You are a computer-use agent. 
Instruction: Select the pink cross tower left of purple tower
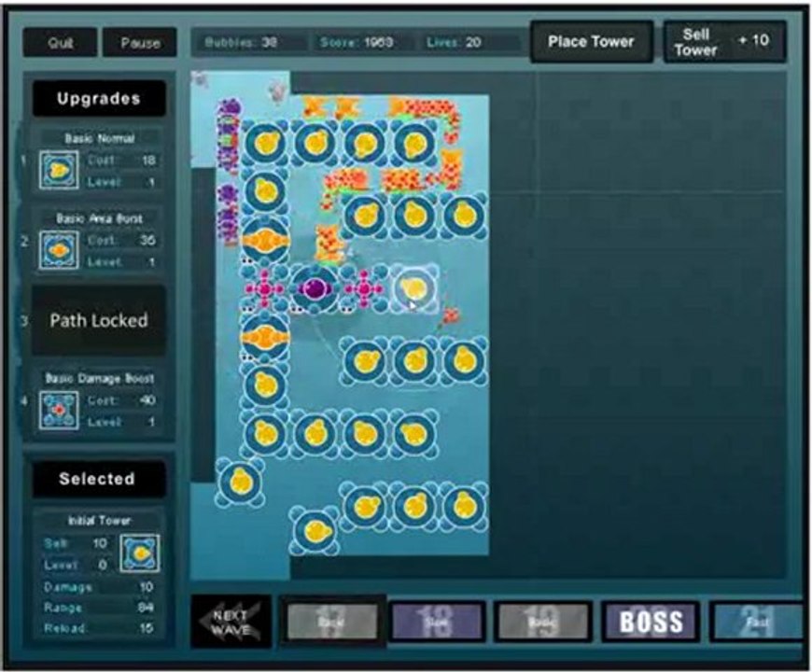click(x=265, y=289)
